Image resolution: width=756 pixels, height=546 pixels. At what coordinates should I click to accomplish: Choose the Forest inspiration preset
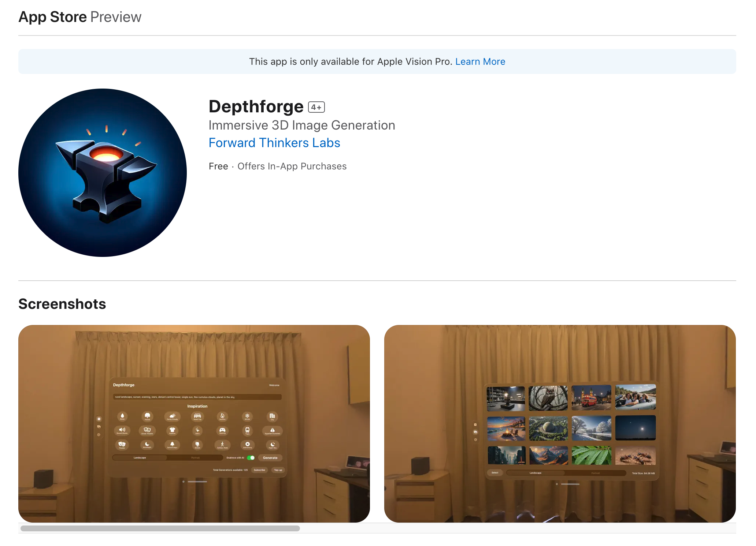pyautogui.click(x=147, y=416)
